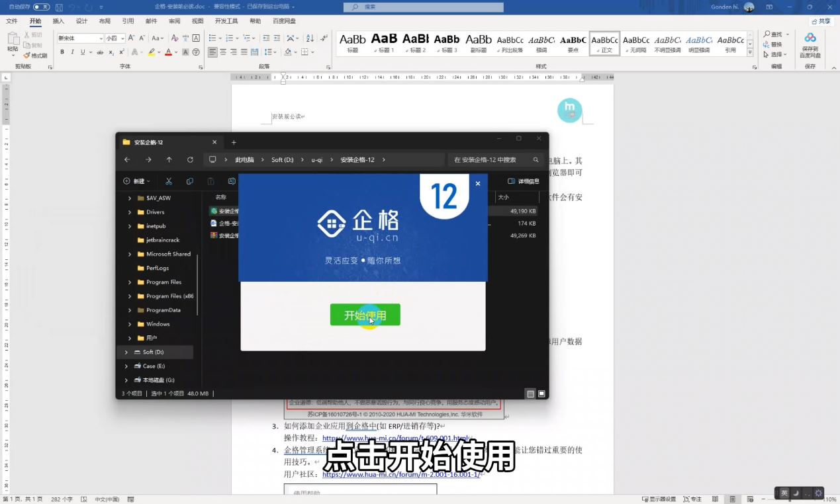Click the 格式刷 format painter
840x504 pixels.
point(35,56)
